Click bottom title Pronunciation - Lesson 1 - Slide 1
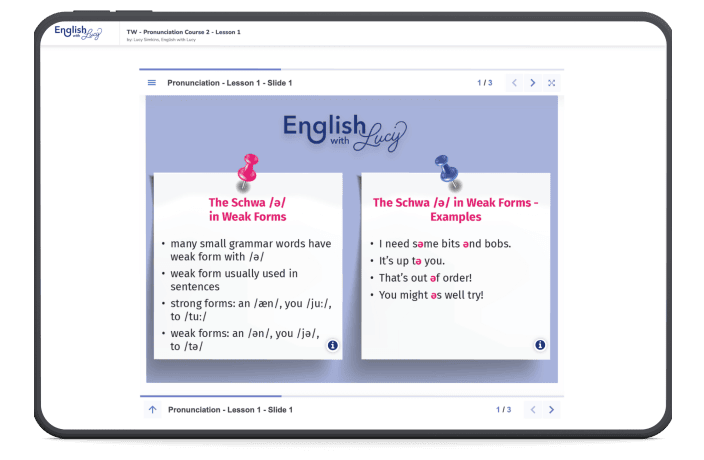 point(230,410)
